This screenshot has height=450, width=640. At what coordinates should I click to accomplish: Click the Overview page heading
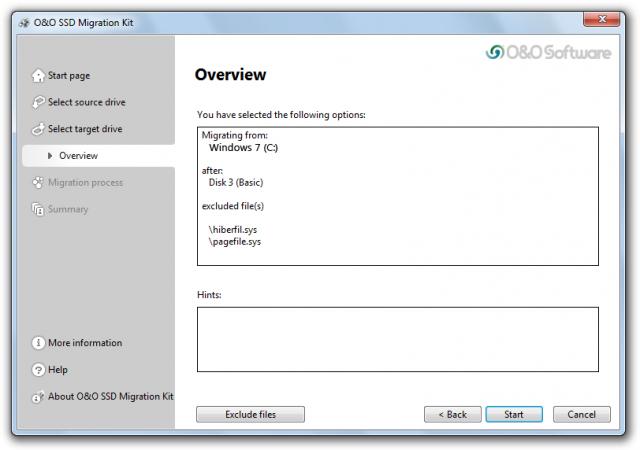coord(231,74)
